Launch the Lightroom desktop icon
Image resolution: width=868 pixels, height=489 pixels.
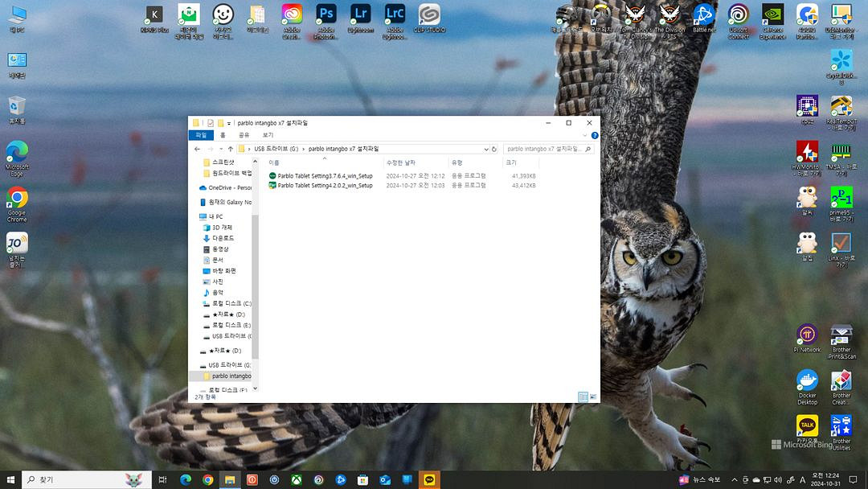[360, 19]
